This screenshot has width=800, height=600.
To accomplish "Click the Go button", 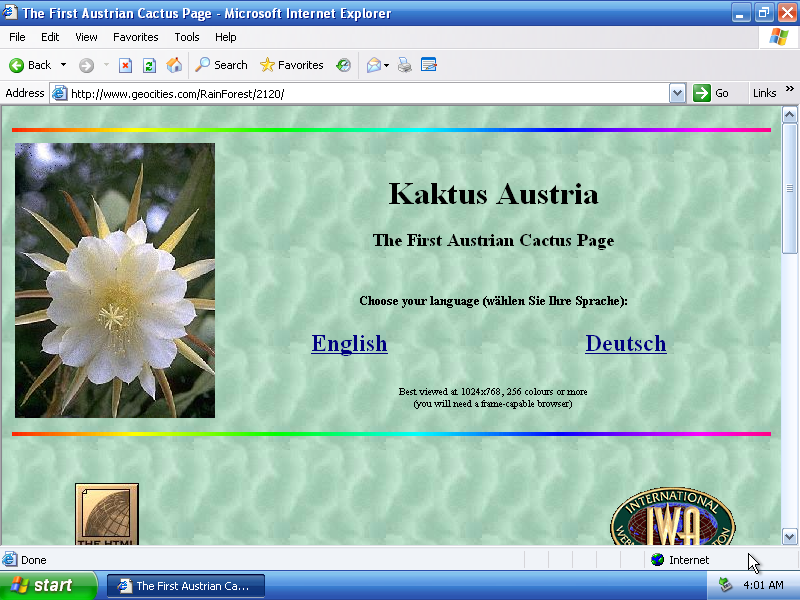I will tap(711, 93).
